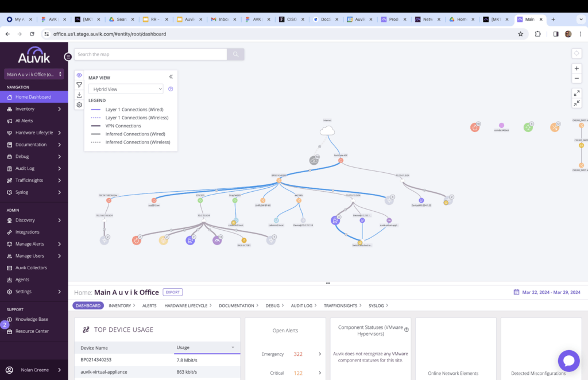Screen dimensions: 588x380
Task: Expand Debug sidebar submenu
Action: pos(60,157)
